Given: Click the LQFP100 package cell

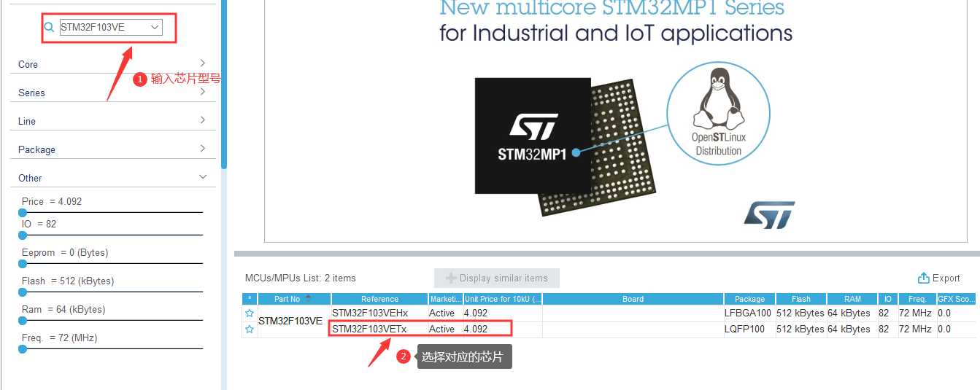Looking at the screenshot, I should click(746, 329).
